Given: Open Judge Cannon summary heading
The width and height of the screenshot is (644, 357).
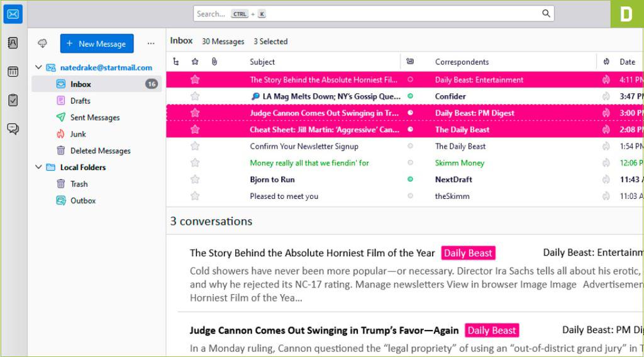Looking at the screenshot, I should pos(324,331).
